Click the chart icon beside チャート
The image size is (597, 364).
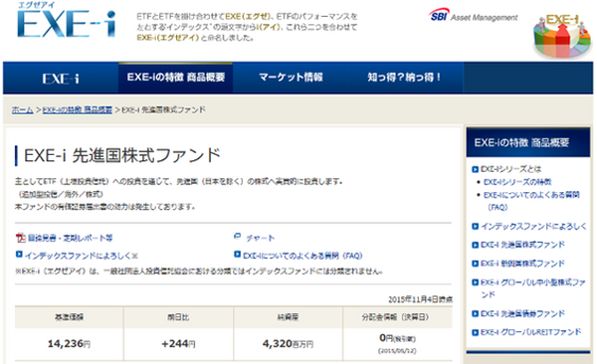click(x=238, y=237)
